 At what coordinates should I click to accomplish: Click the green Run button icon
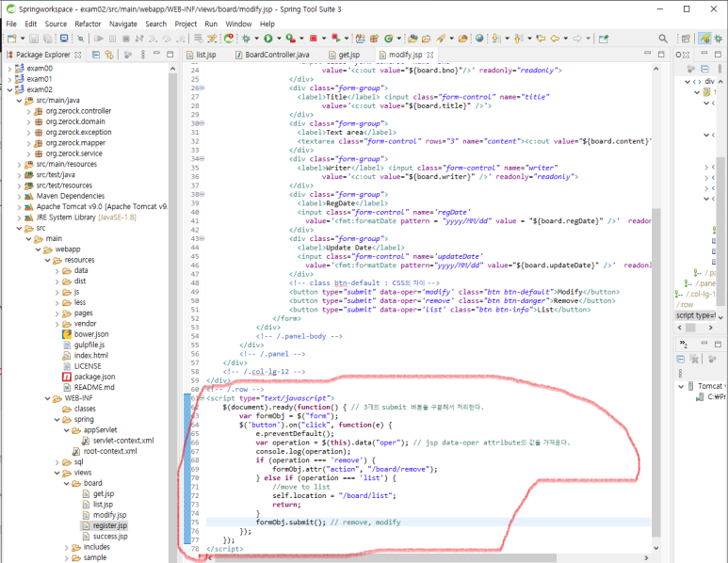tap(268, 39)
